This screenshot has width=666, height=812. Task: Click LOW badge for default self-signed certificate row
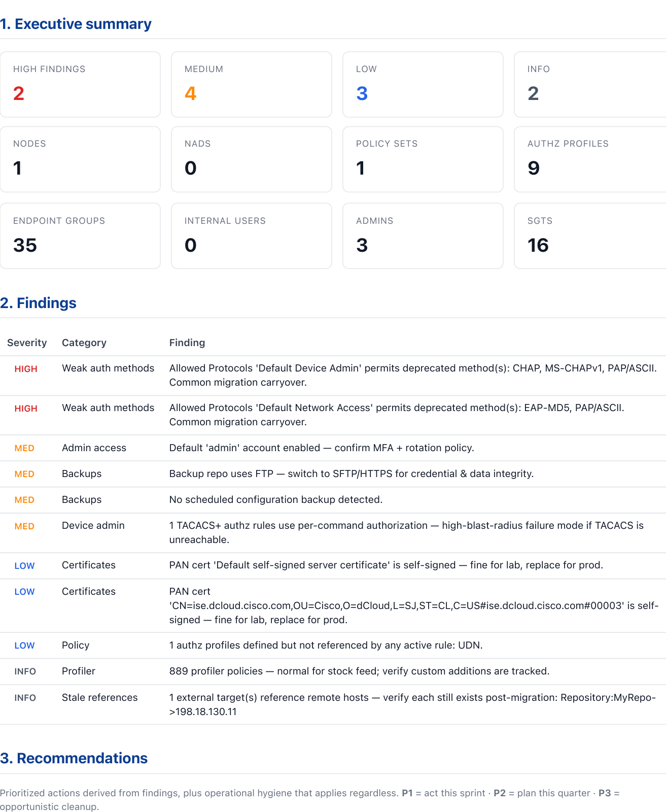[24, 566]
